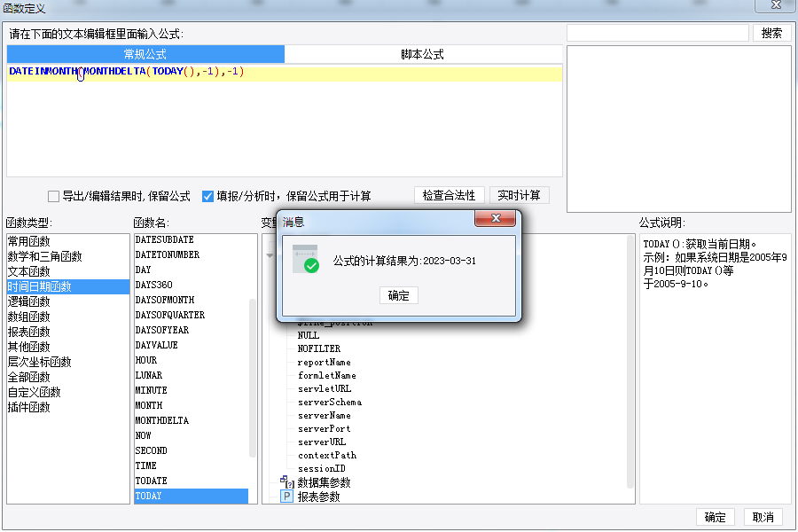Select 逻辑函数 category
798x532 pixels.
point(68,301)
